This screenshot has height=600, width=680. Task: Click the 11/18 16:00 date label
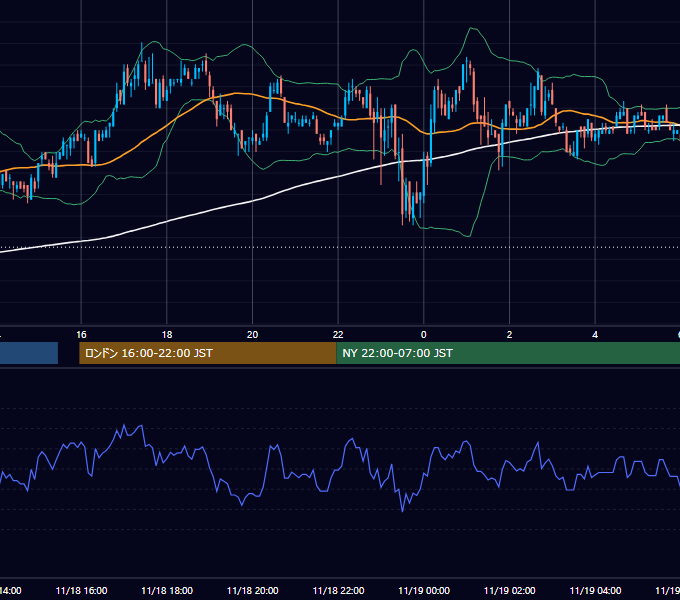pyautogui.click(x=81, y=590)
